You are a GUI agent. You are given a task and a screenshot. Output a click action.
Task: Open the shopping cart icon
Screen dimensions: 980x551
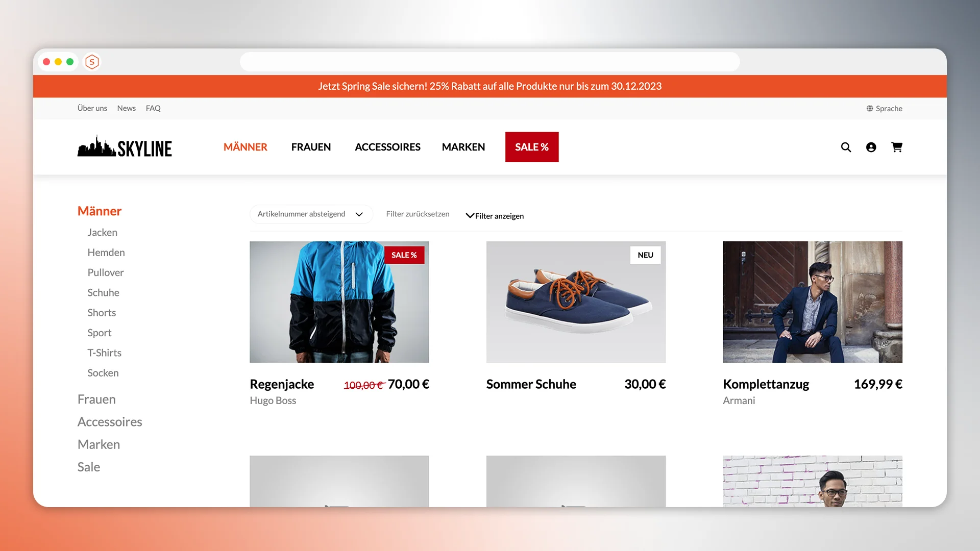coord(897,147)
